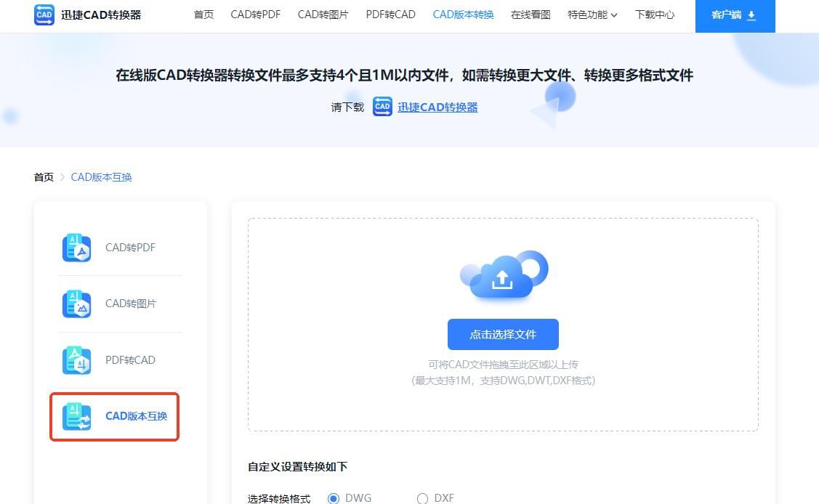819x504 pixels.
Task: Open the 迅捷CAD转换器 download link
Action: [437, 107]
